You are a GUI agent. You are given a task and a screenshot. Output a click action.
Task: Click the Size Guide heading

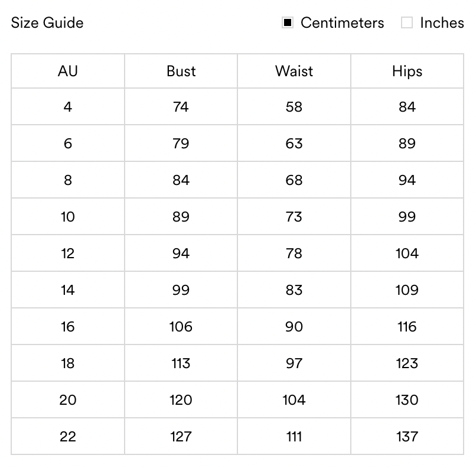point(47,23)
